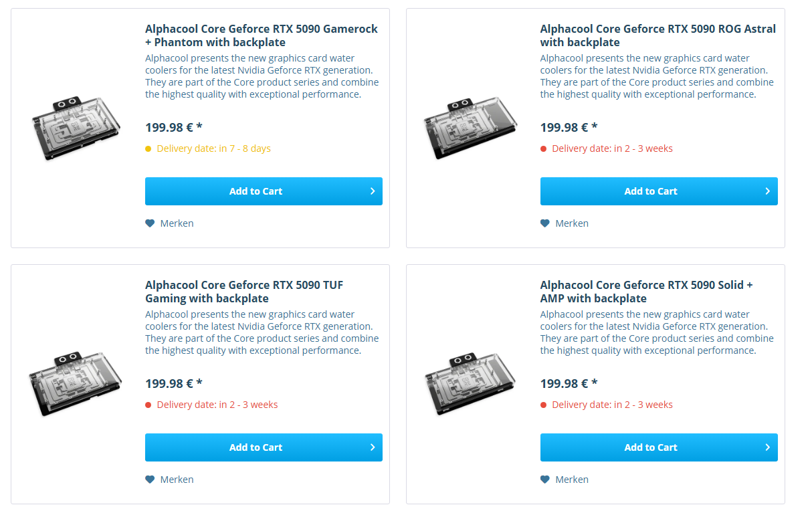Open the RTX 5090 TUF Gaming title

click(244, 292)
